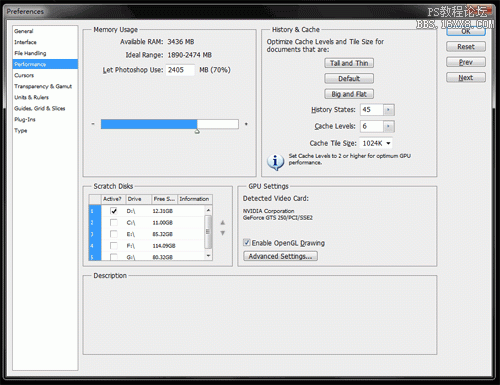Click the 12.31GB free space cell
This screenshot has height=385, width=500.
pyautogui.click(x=163, y=211)
